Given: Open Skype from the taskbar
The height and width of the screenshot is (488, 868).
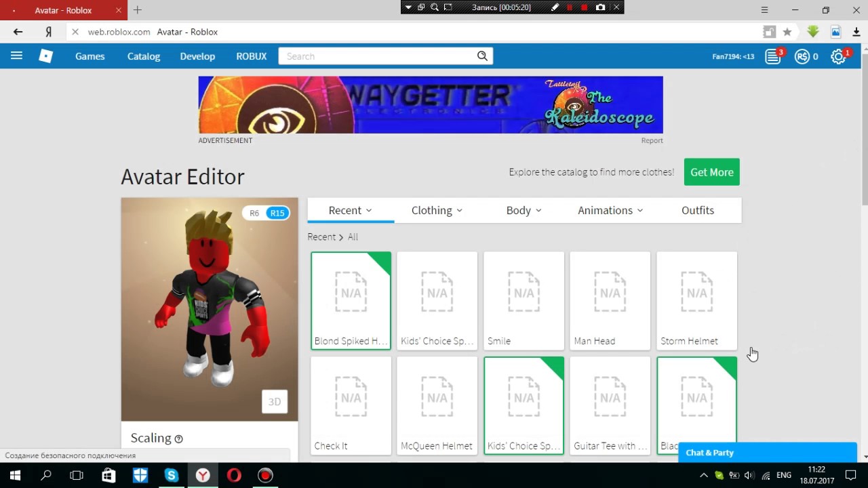Looking at the screenshot, I should click(171, 475).
